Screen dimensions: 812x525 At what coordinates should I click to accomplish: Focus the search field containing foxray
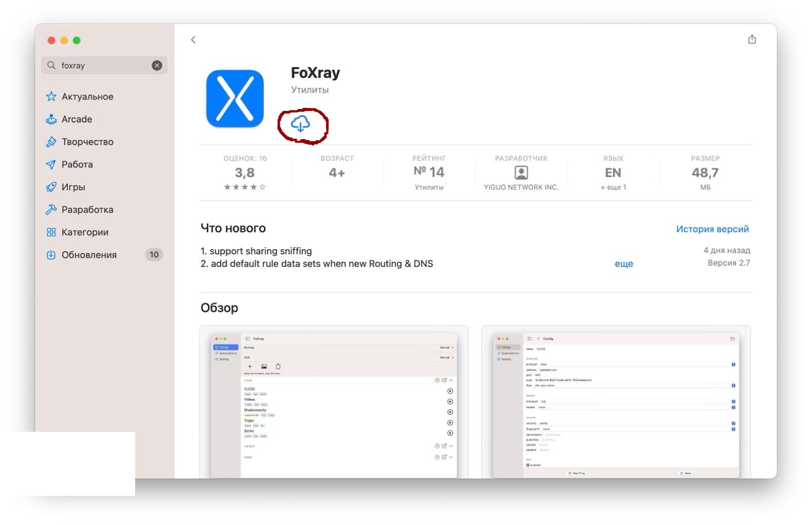[x=105, y=65]
